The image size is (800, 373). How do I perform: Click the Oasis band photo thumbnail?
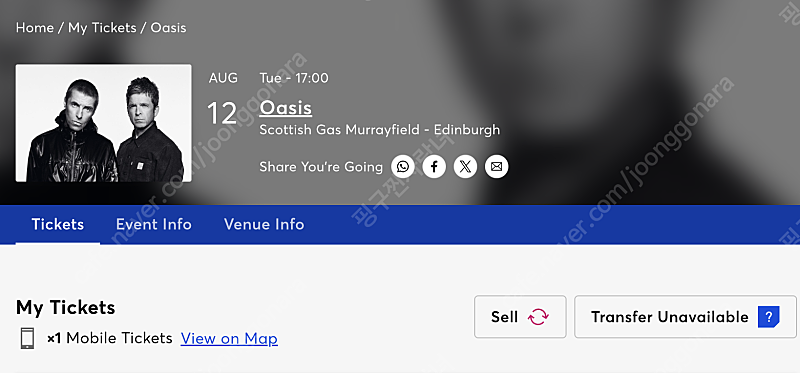pos(104,123)
